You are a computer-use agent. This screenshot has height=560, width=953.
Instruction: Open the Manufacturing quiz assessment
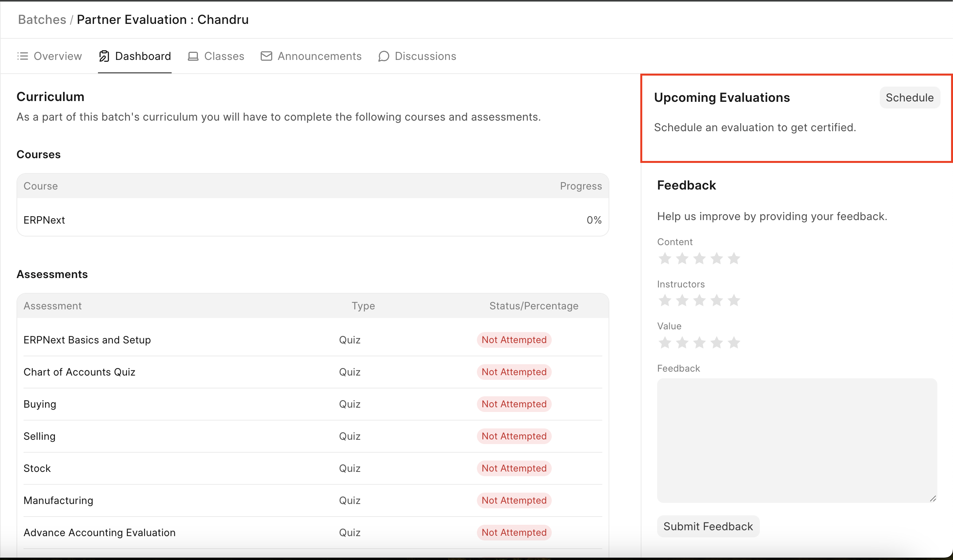tap(58, 500)
